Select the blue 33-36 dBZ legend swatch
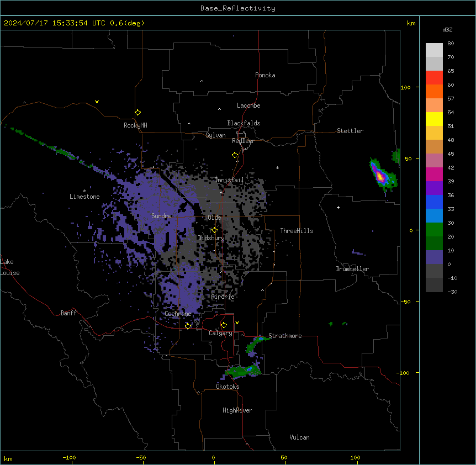 (x=434, y=202)
